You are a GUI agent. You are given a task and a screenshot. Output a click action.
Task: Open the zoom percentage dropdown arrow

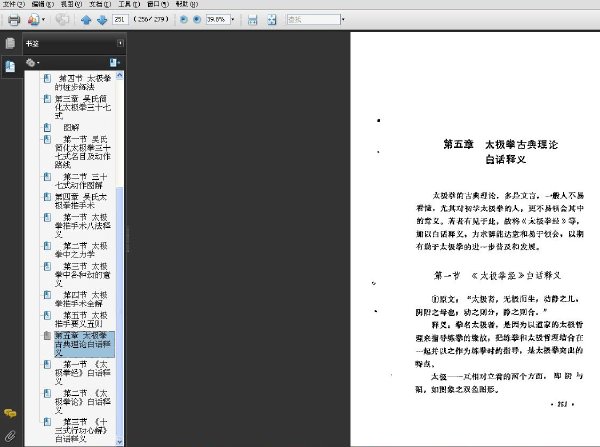232,19
